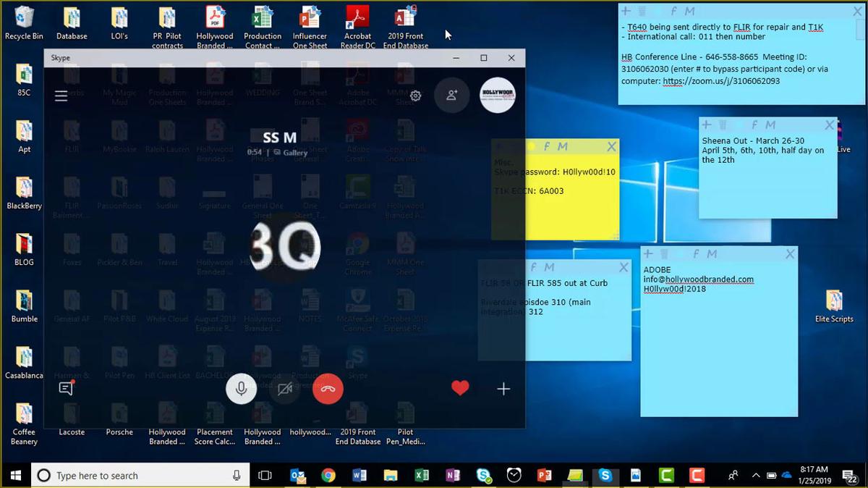End the Skype call

click(328, 389)
